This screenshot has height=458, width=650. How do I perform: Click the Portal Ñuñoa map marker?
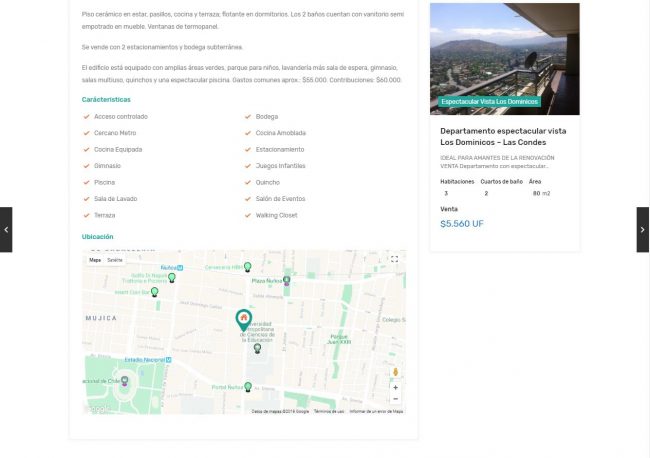click(x=247, y=386)
